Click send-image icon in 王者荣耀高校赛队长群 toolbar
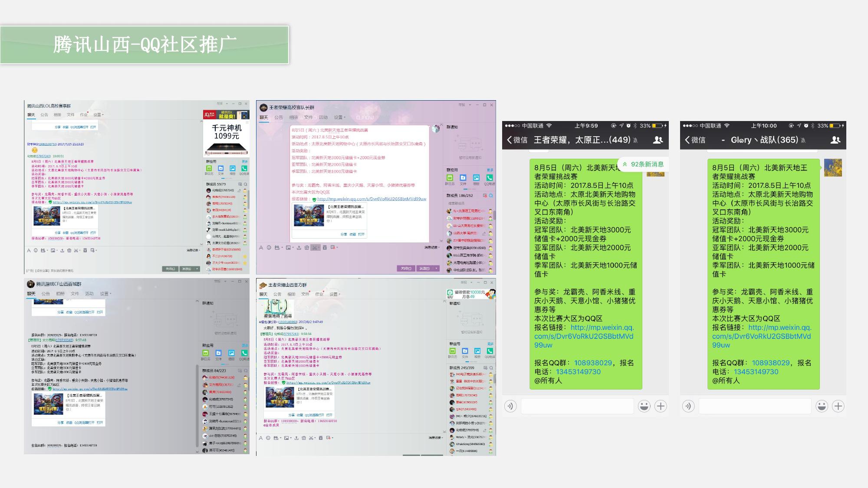 point(288,248)
